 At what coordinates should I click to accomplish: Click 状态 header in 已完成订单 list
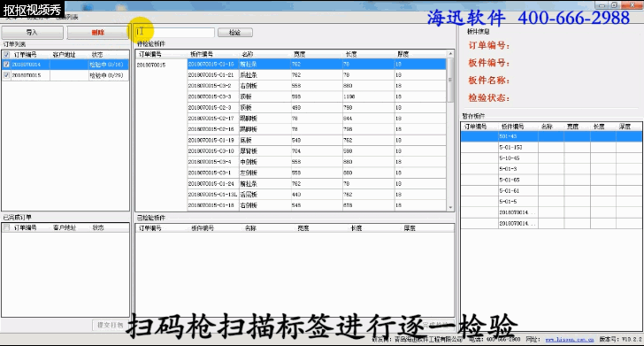tap(98, 227)
